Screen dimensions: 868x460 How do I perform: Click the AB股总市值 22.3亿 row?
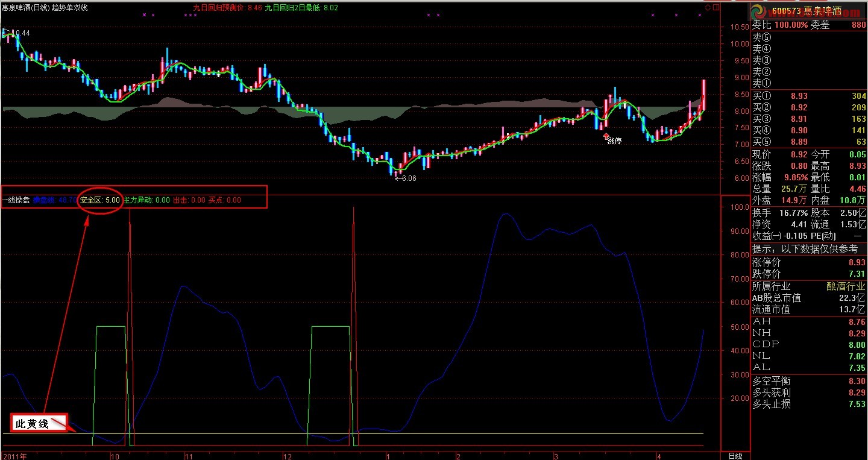pos(809,298)
